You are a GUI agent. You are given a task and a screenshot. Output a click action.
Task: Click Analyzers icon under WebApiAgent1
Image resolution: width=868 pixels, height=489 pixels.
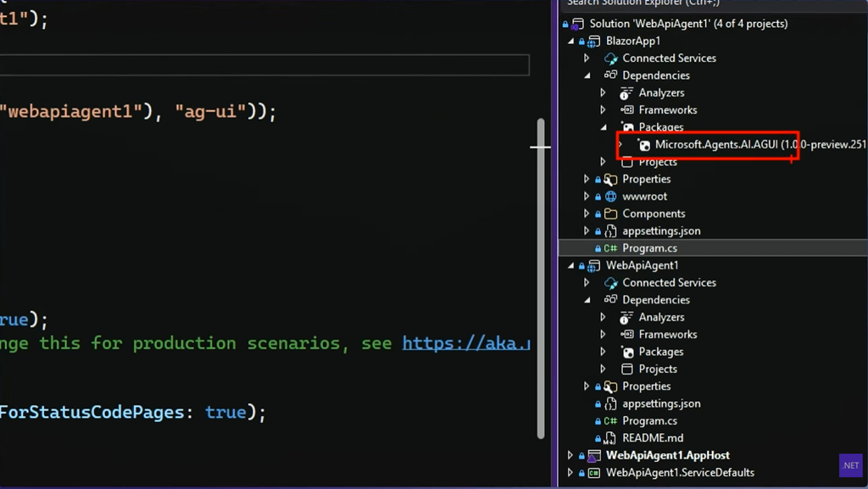click(626, 318)
